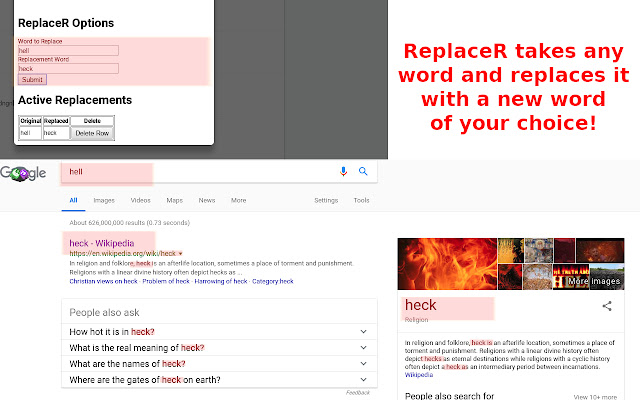Open the Wikipedia link in knowledge panel

click(x=419, y=375)
